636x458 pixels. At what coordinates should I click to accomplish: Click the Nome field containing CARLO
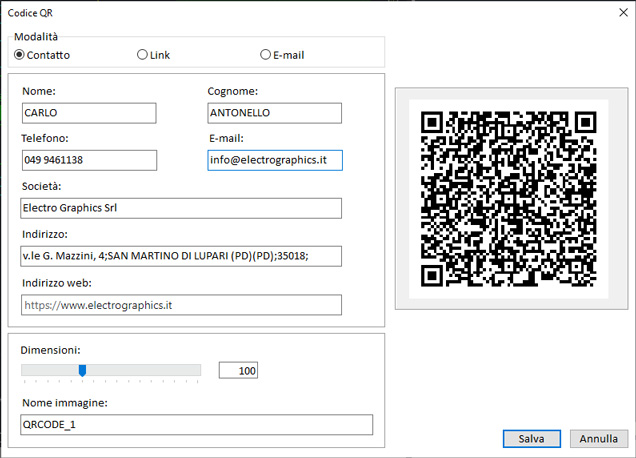click(89, 113)
